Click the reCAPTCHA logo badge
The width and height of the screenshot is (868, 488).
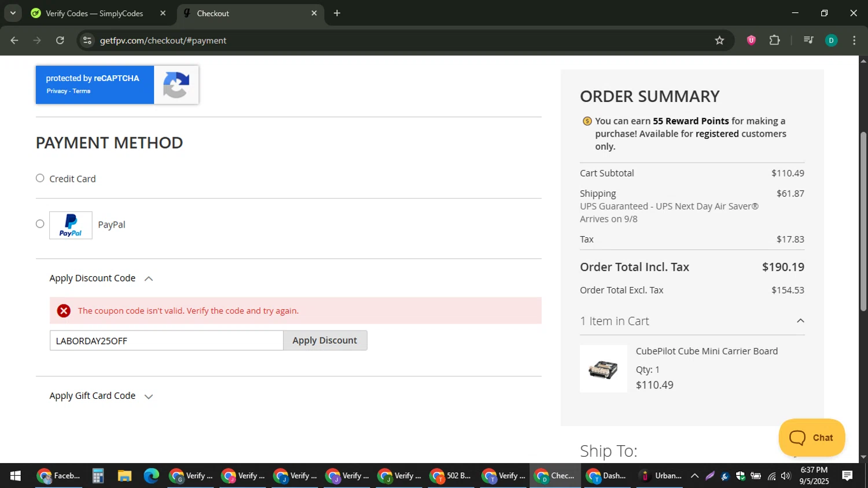point(176,85)
